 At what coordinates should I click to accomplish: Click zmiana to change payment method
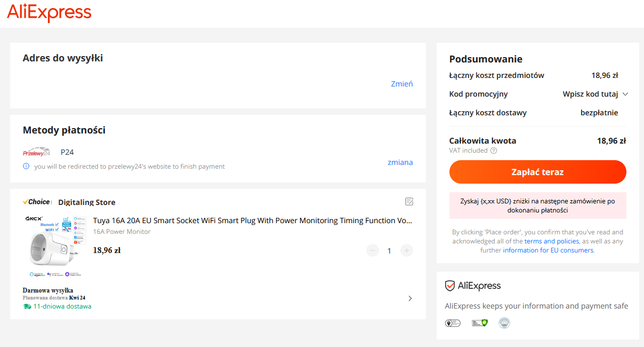[400, 162]
